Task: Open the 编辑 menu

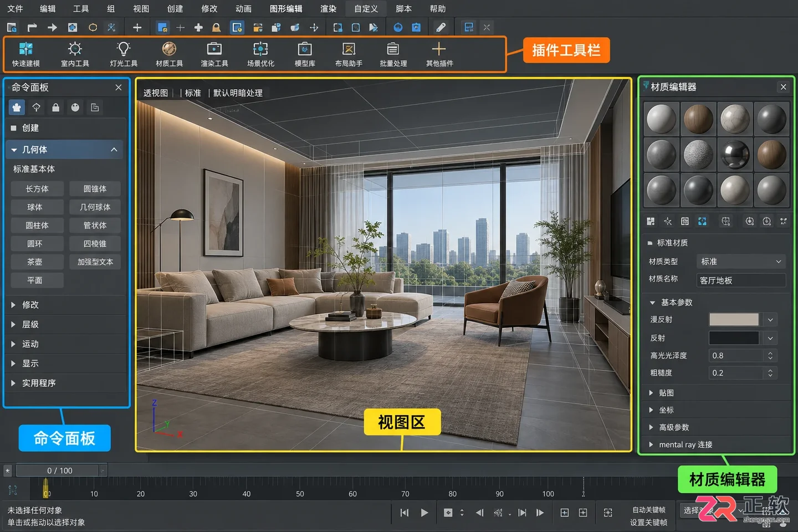Action: [x=48, y=9]
